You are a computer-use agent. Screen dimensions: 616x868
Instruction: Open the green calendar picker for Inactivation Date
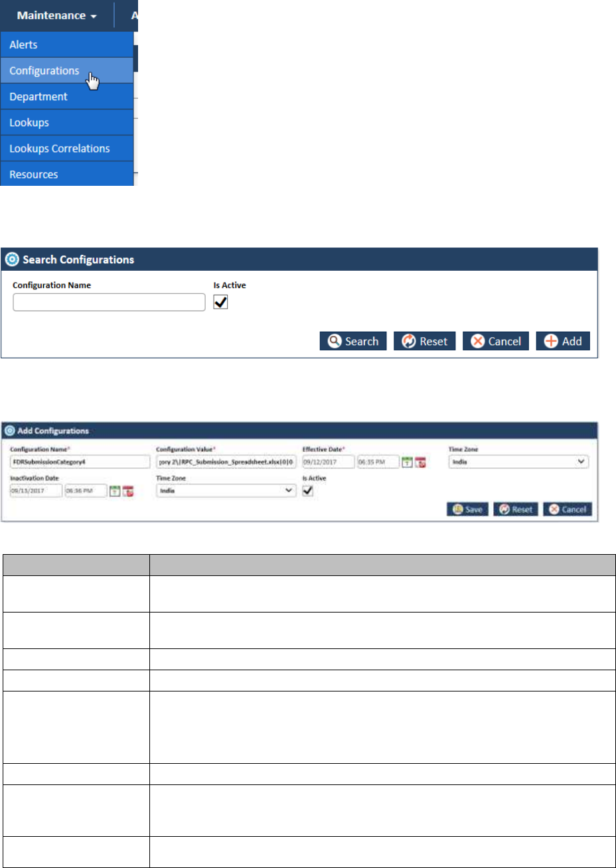[115, 492]
